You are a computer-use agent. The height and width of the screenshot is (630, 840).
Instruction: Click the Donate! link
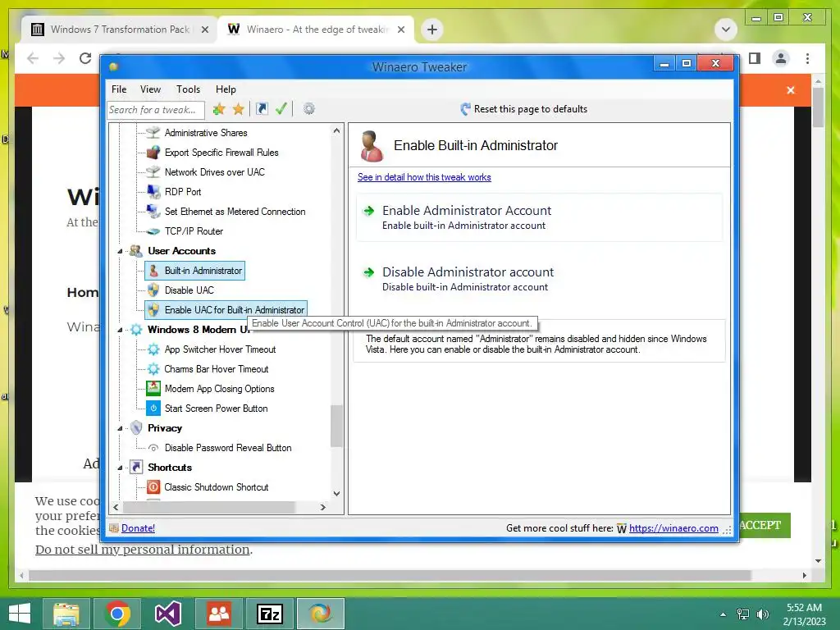click(x=138, y=528)
